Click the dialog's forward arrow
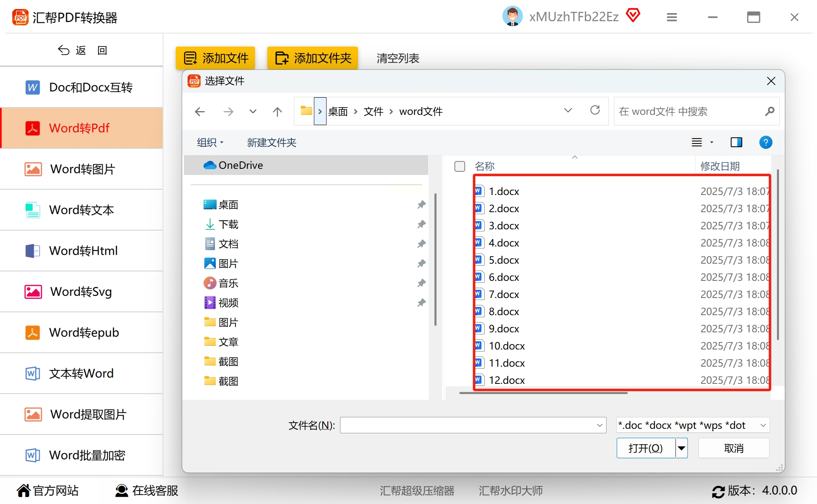 [x=228, y=112]
